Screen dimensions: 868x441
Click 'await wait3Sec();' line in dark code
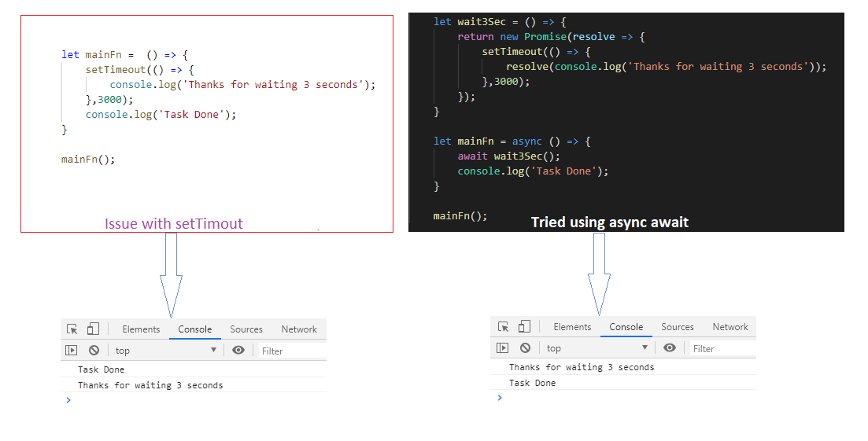pyautogui.click(x=508, y=156)
